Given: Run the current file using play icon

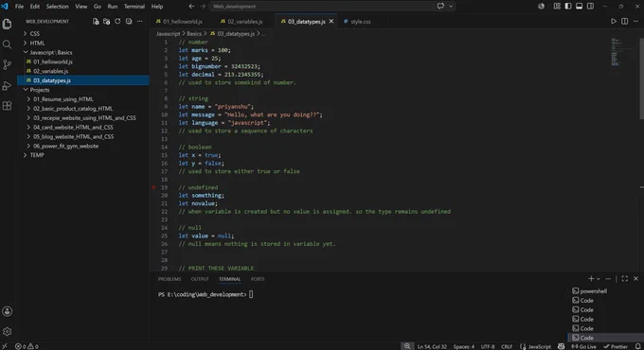Looking at the screenshot, I should pos(613,22).
